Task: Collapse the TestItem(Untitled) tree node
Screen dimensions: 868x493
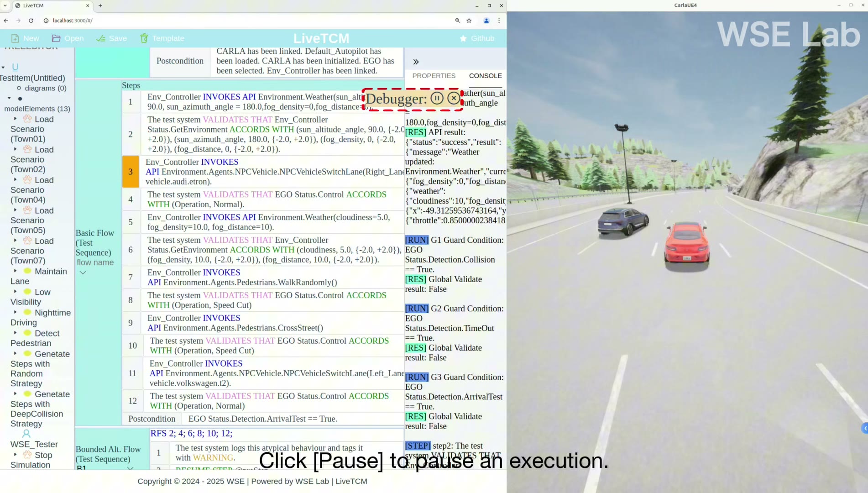Action: (x=3, y=68)
